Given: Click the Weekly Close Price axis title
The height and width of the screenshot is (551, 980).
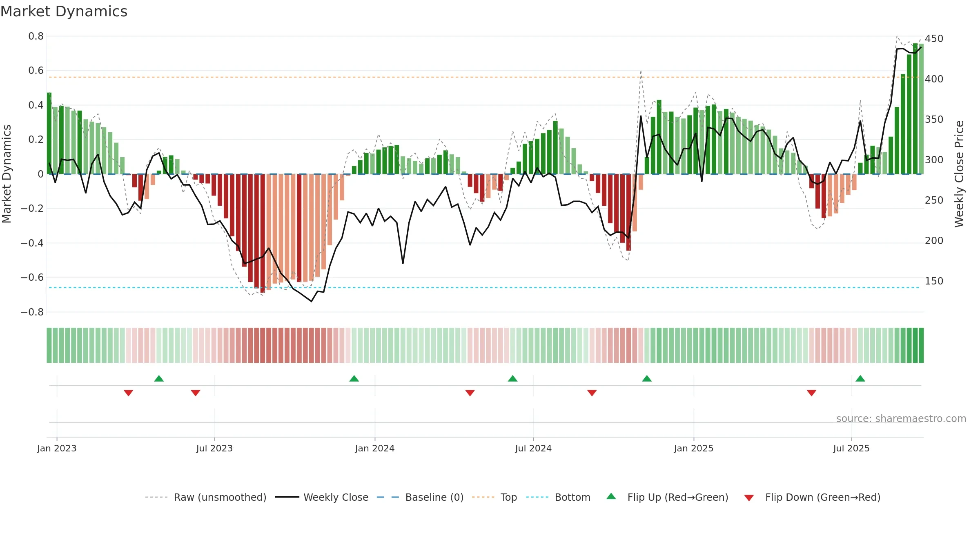Looking at the screenshot, I should pyautogui.click(x=959, y=173).
